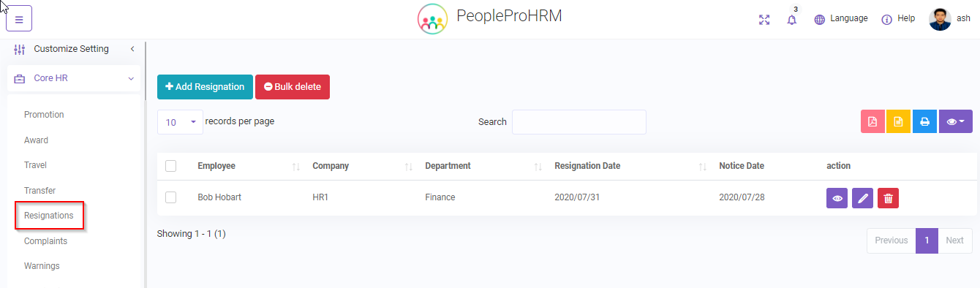
Task: Sort by Department column arrows
Action: coord(538,167)
